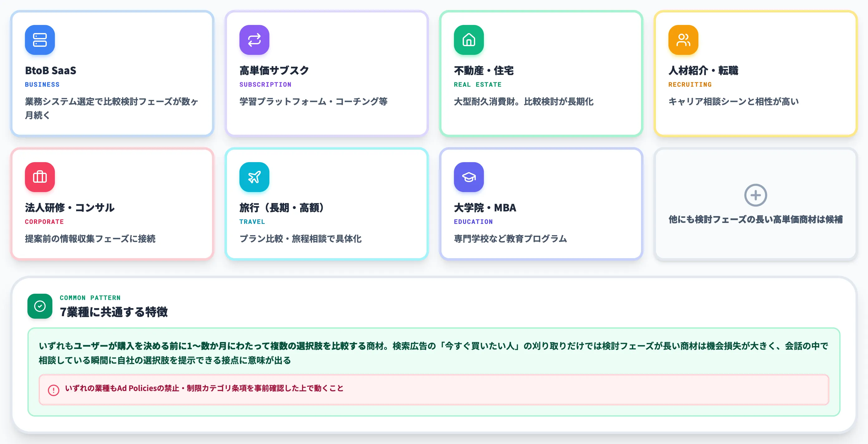Click the 旅行（長期・高額） card title

(282, 208)
